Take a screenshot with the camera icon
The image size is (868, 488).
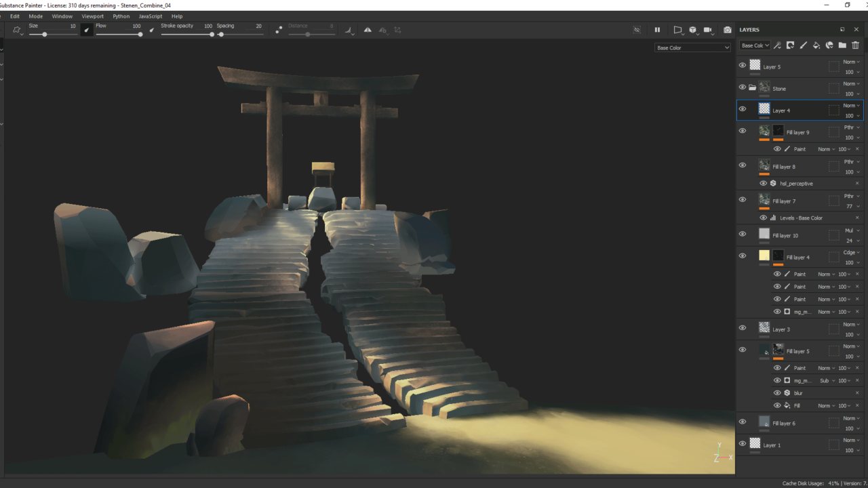728,30
